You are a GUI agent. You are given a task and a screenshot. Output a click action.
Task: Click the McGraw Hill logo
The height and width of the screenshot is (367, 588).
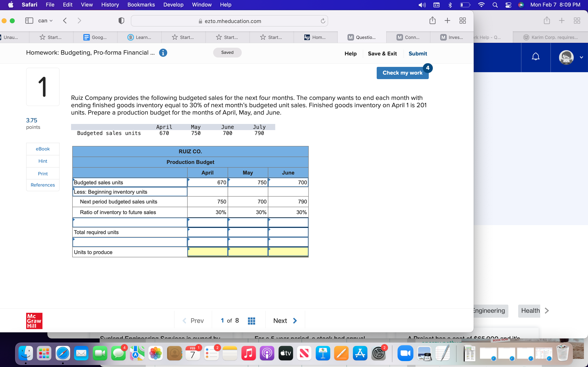(x=34, y=321)
